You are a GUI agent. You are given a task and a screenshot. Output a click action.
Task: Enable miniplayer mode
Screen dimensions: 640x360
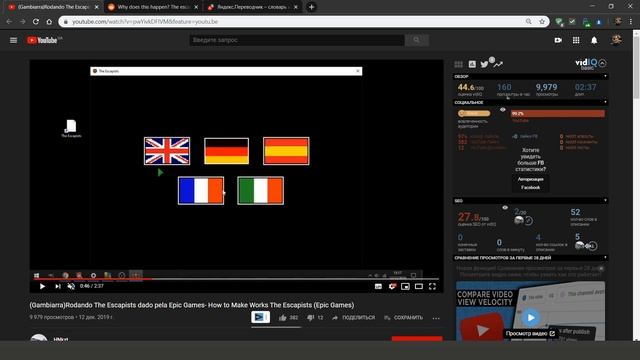[x=405, y=287]
